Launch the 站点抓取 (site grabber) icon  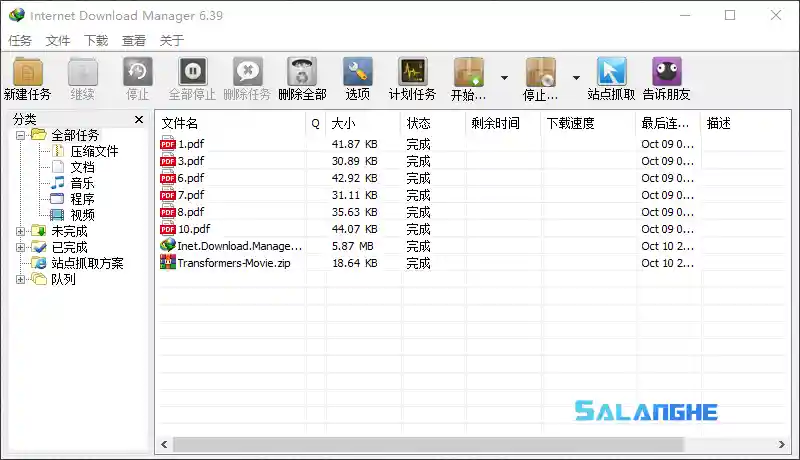(611, 72)
